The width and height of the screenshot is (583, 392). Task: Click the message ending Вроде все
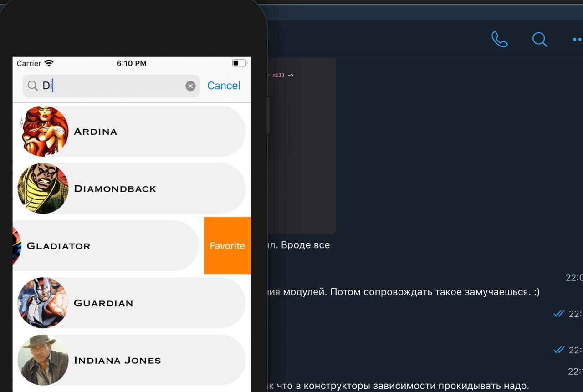(x=298, y=245)
